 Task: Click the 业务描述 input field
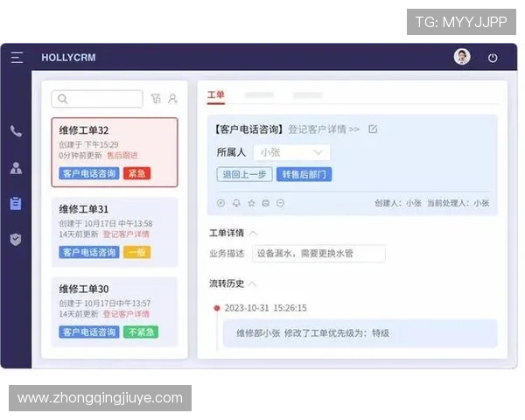pyautogui.click(x=318, y=253)
